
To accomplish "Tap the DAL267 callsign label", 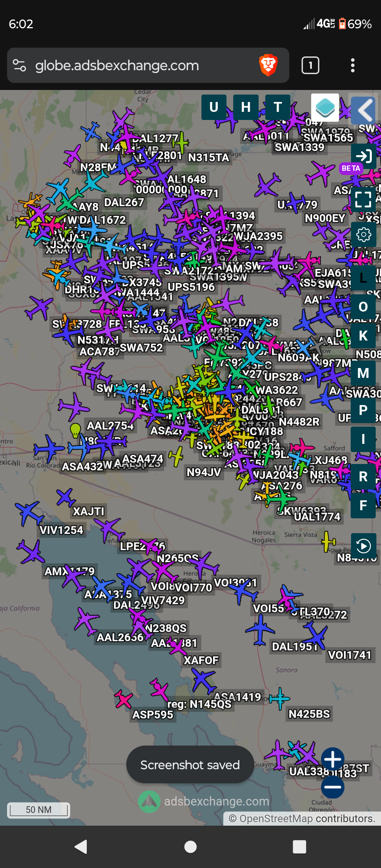I will 124,203.
